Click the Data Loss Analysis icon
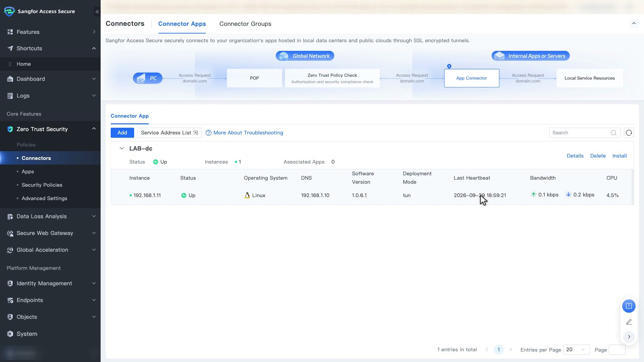This screenshot has width=644, height=362. (10, 217)
